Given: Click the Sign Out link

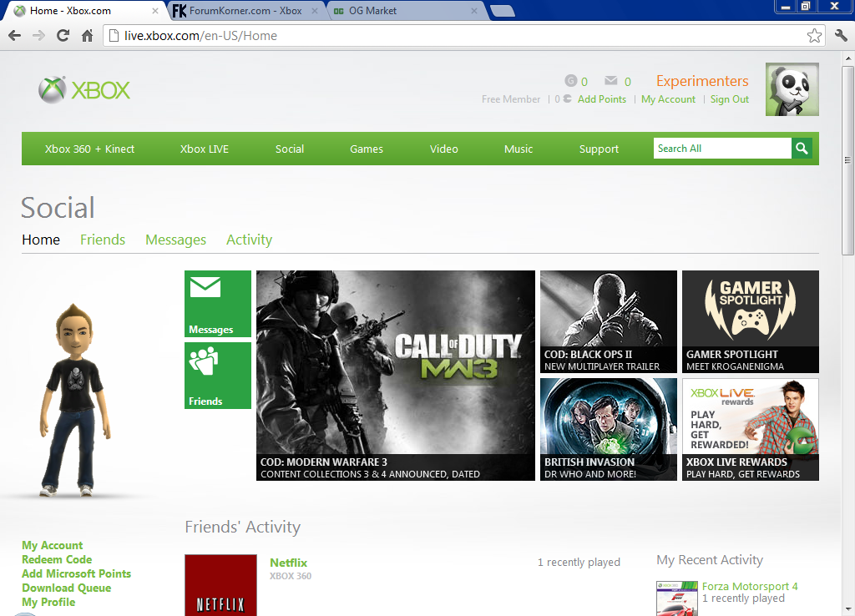Looking at the screenshot, I should (730, 99).
